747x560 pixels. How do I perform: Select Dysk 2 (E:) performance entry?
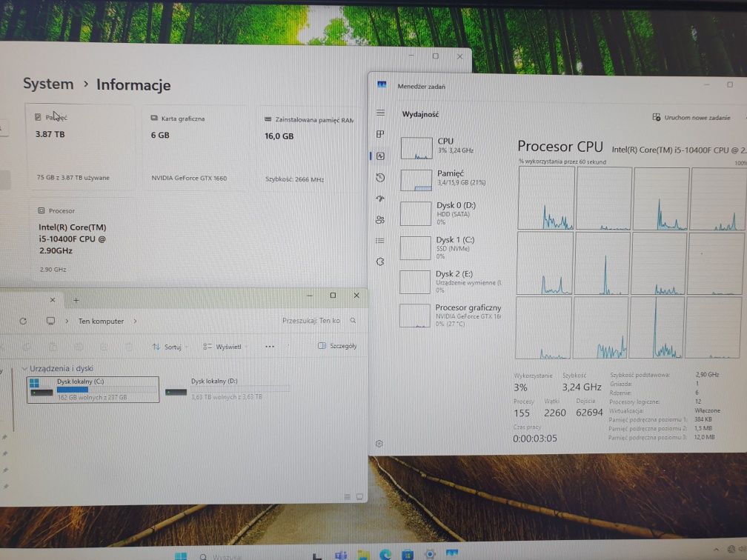tap(451, 281)
